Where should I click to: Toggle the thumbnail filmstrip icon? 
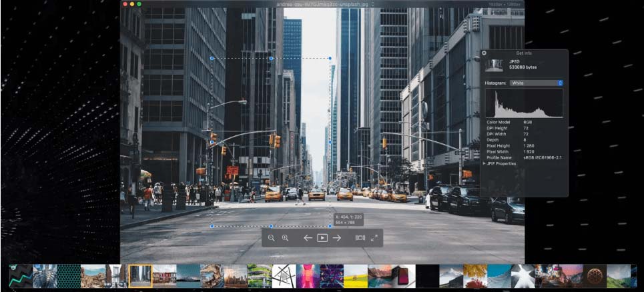(x=360, y=238)
